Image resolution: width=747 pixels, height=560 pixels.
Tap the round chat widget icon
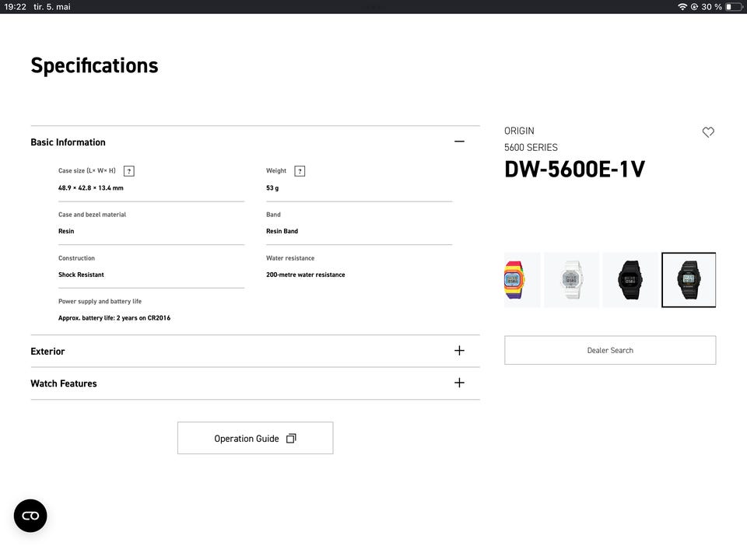(30, 516)
